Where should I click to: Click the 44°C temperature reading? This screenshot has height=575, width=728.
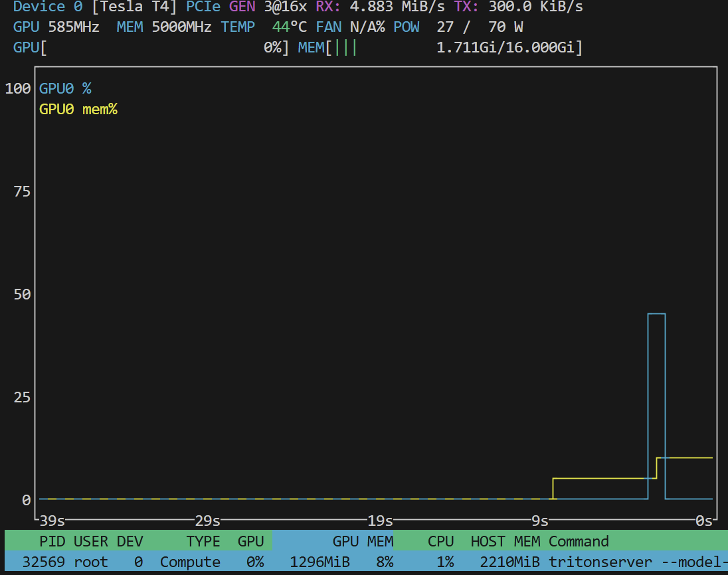click(x=291, y=28)
